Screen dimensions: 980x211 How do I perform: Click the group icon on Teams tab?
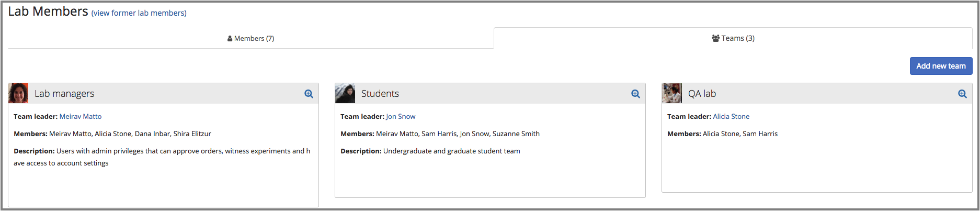pyautogui.click(x=715, y=38)
